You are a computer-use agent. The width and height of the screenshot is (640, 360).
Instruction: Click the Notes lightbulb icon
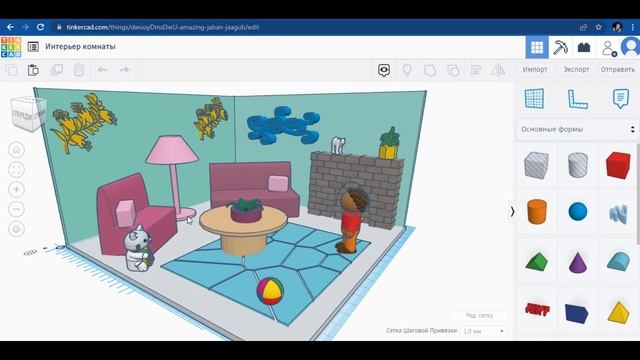click(x=407, y=70)
